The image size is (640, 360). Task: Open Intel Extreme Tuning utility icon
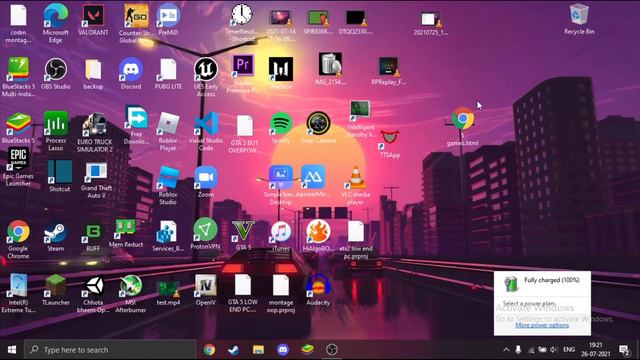18,286
